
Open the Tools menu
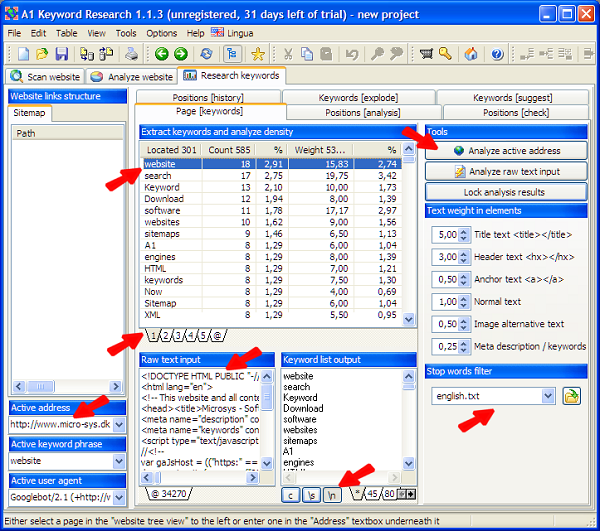(x=126, y=33)
